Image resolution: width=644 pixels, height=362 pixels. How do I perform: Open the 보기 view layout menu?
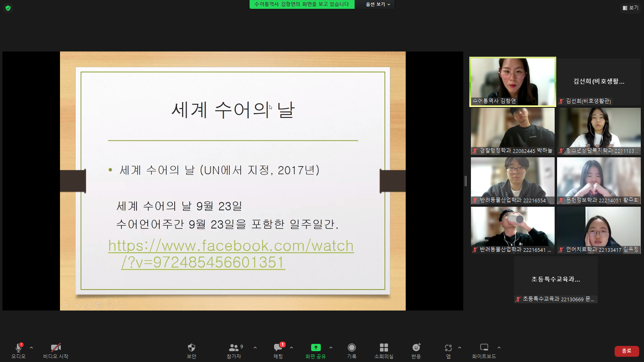click(630, 8)
